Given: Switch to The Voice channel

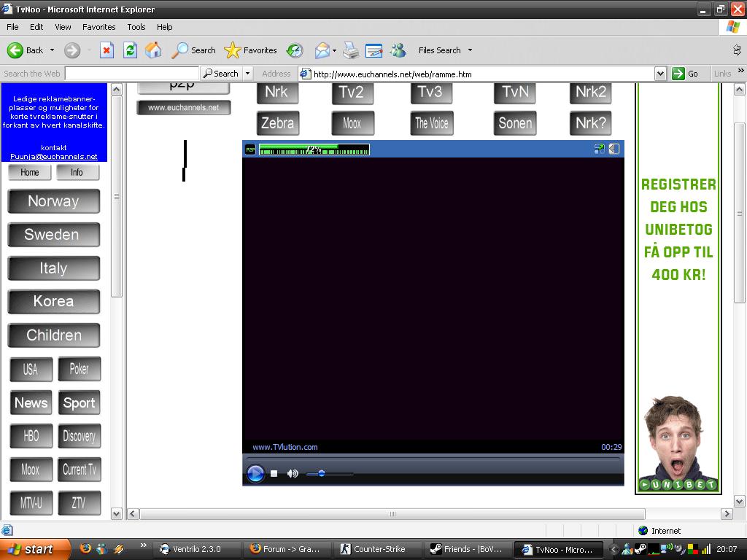Looking at the screenshot, I should pyautogui.click(x=432, y=123).
